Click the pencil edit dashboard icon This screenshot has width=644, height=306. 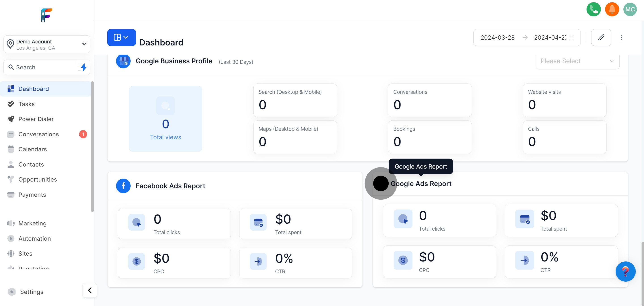pyautogui.click(x=601, y=38)
